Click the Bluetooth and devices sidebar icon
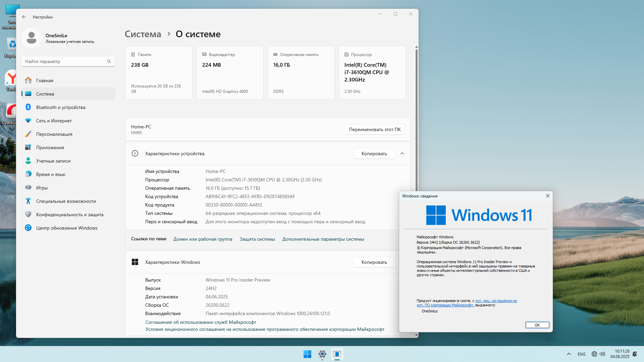This screenshot has width=644, height=362. 28,107
